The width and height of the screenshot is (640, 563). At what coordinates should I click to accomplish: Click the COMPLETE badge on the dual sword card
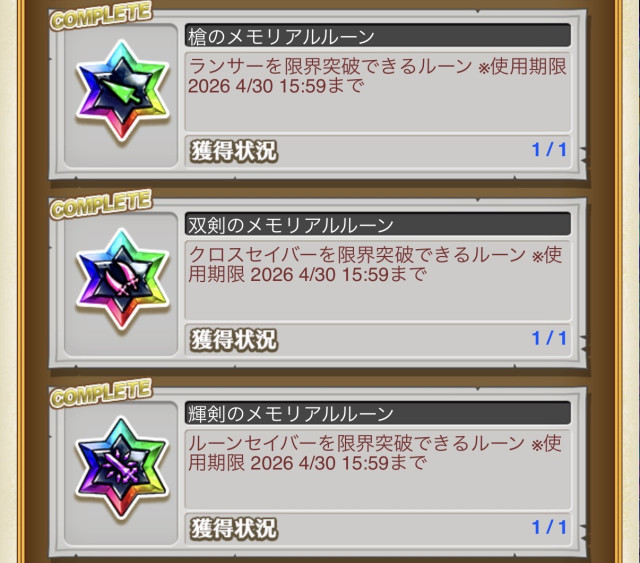click(x=101, y=205)
